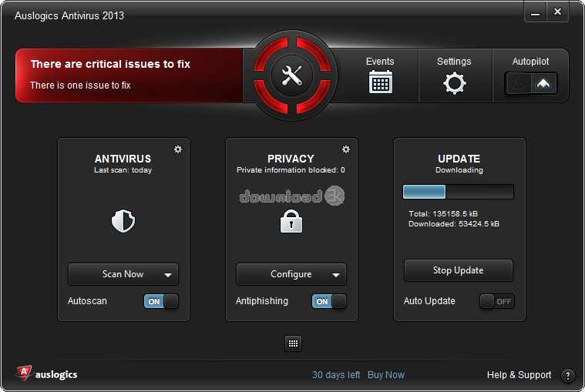Viewport: 585px width, 392px height.
Task: Click the Events label
Action: coord(380,62)
